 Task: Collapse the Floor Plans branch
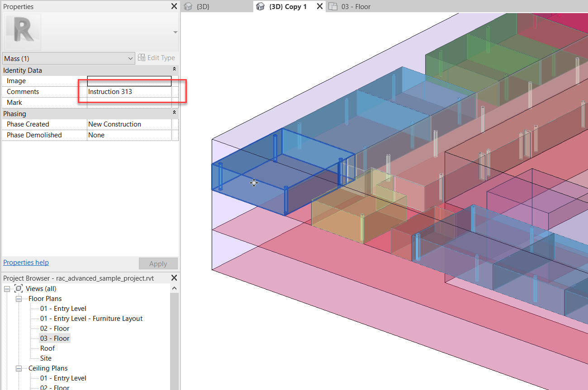19,299
